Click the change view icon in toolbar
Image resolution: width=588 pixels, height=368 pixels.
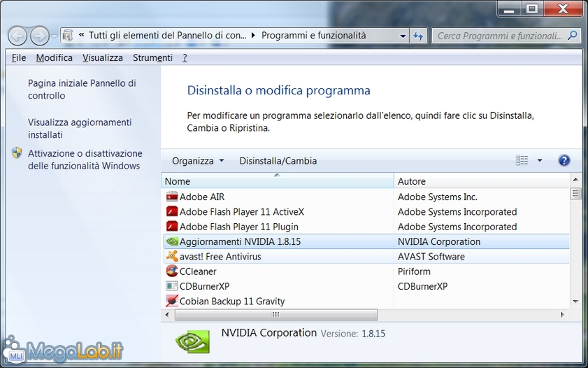(522, 160)
